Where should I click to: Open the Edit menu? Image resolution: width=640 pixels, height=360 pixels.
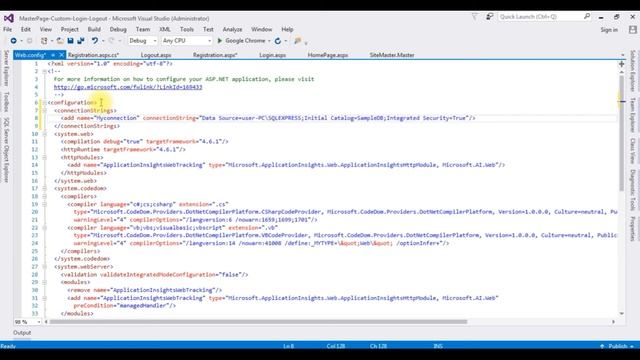point(26,29)
